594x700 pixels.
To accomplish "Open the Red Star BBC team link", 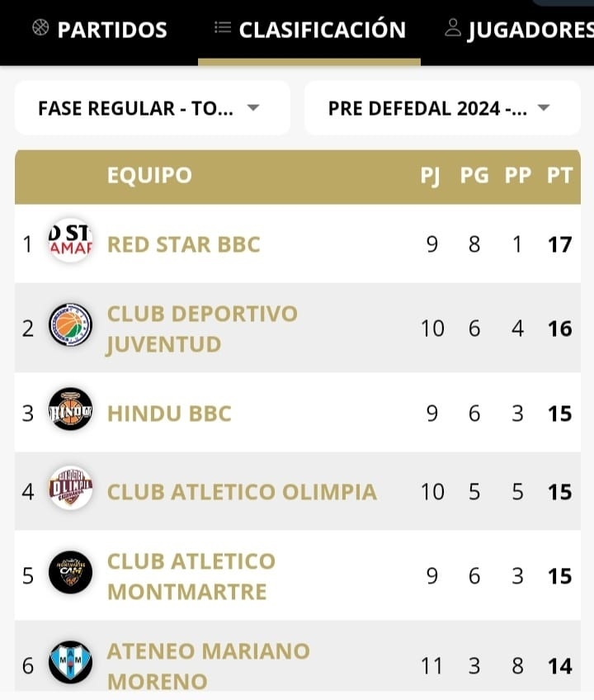I will click(184, 244).
